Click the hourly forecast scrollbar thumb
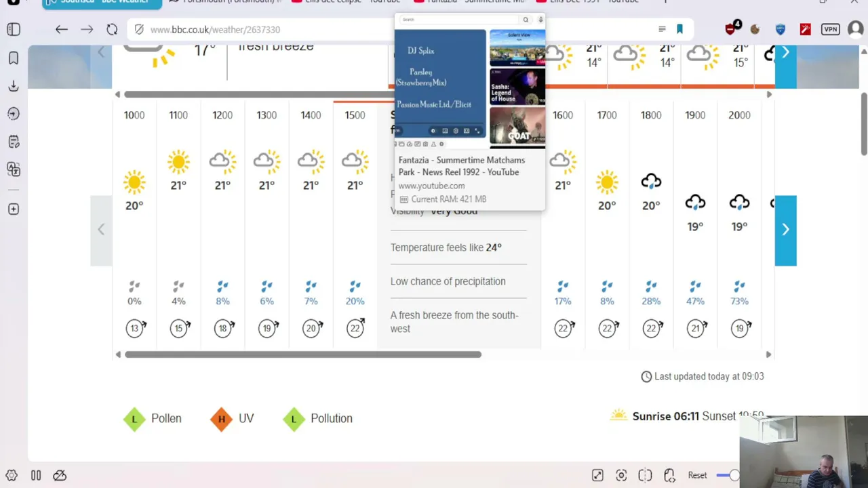Image resolution: width=868 pixels, height=488 pixels. tap(303, 354)
